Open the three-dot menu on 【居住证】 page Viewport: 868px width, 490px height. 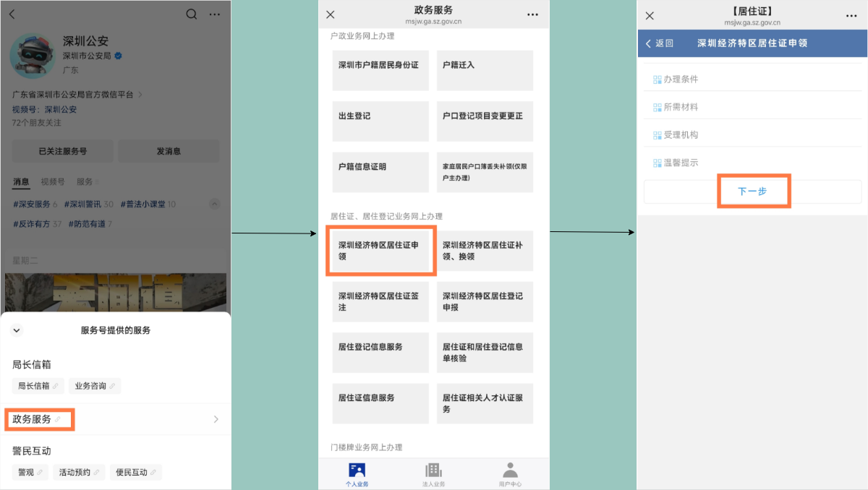point(851,15)
